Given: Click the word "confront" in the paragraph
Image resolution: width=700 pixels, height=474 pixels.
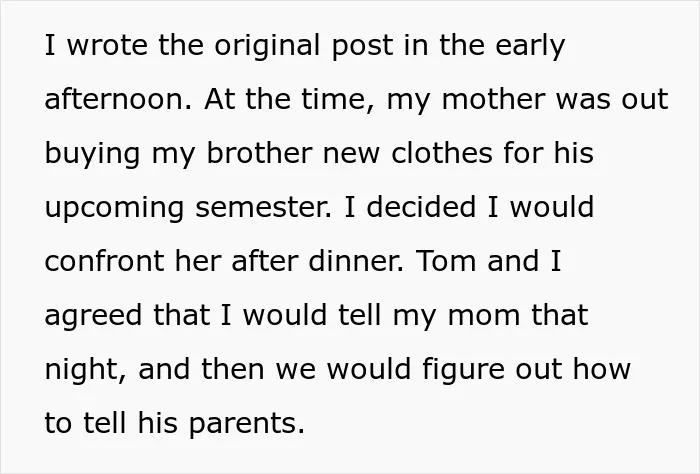Looking at the screenshot, I should pos(104,261).
